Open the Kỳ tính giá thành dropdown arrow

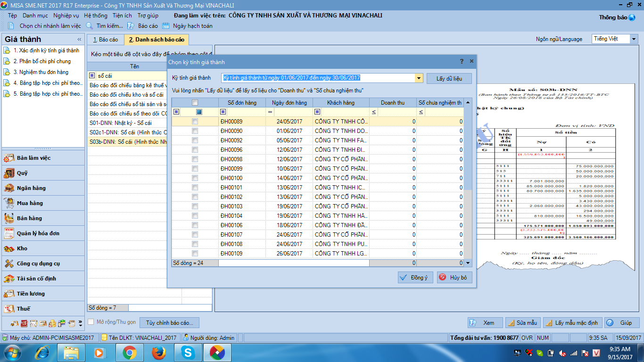coord(419,78)
